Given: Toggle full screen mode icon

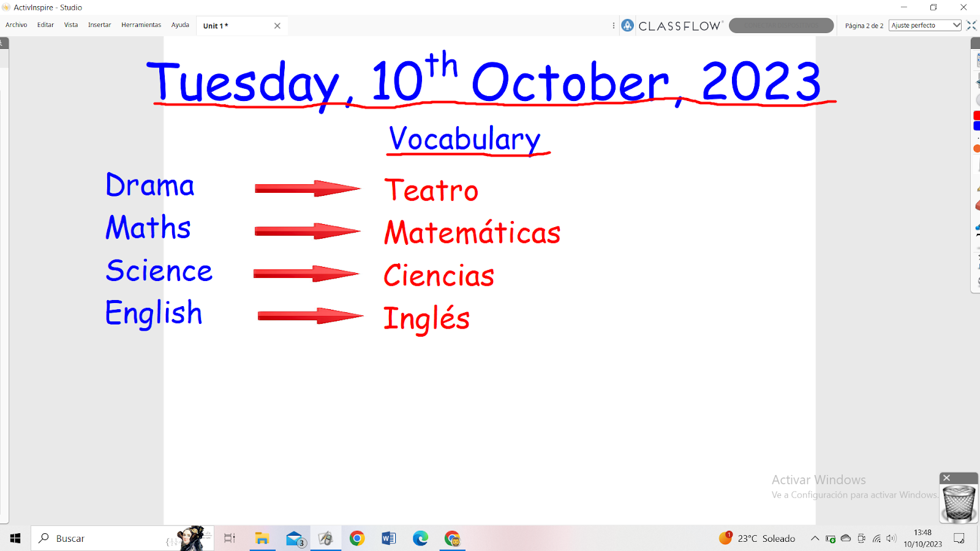Looking at the screenshot, I should (971, 25).
